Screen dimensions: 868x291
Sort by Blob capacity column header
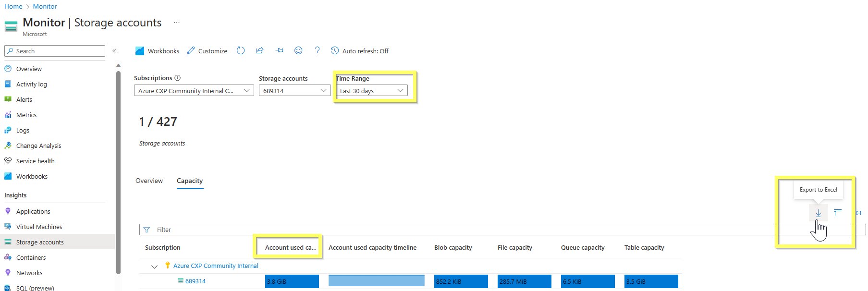click(453, 247)
